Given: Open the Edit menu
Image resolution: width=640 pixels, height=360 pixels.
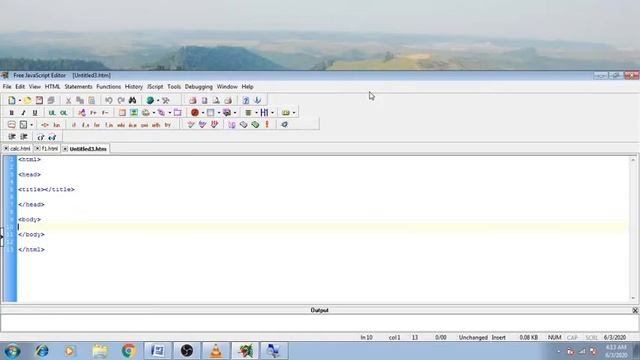Looking at the screenshot, I should [20, 87].
